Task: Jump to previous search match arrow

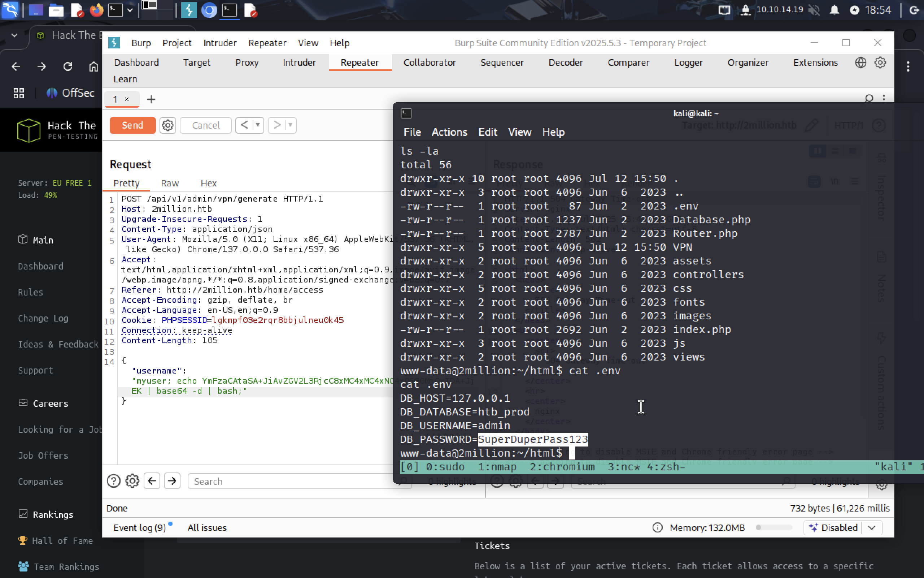Action: click(152, 481)
